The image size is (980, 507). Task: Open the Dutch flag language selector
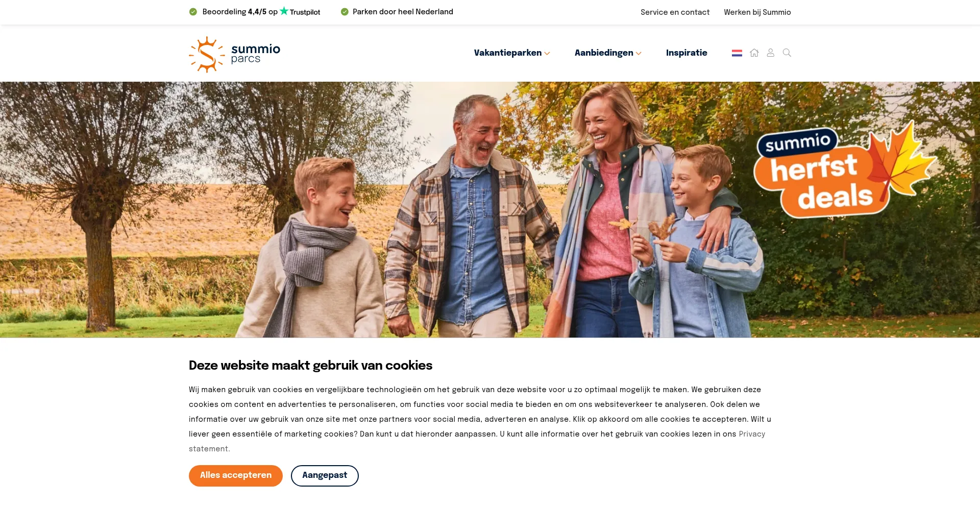(737, 53)
